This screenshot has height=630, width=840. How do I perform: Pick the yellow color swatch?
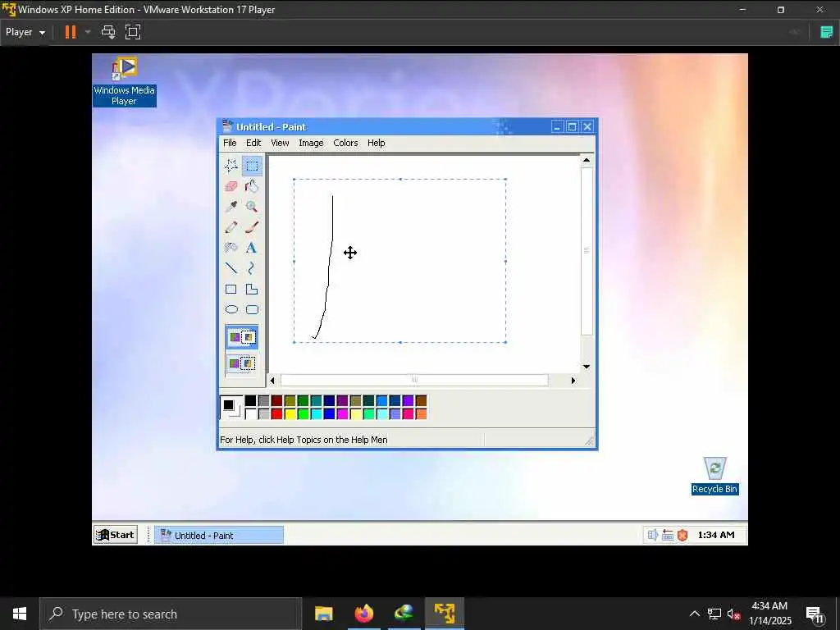click(290, 413)
